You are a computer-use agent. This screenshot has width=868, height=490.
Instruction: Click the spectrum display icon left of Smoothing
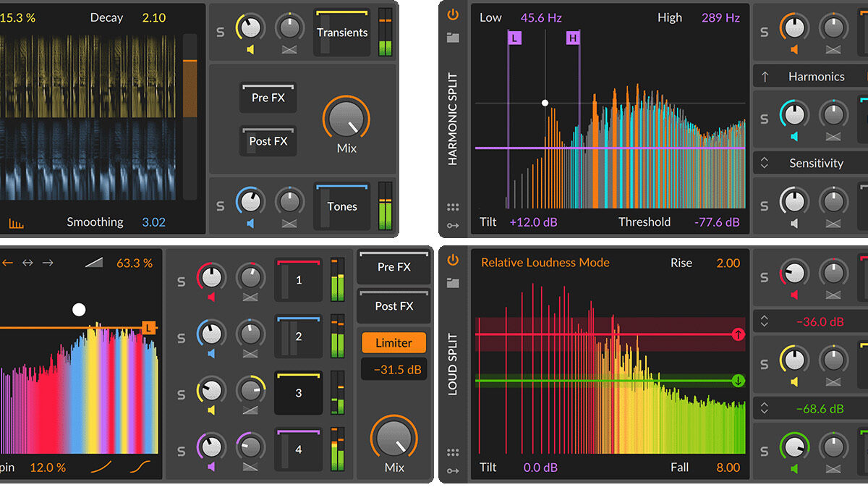tap(16, 223)
